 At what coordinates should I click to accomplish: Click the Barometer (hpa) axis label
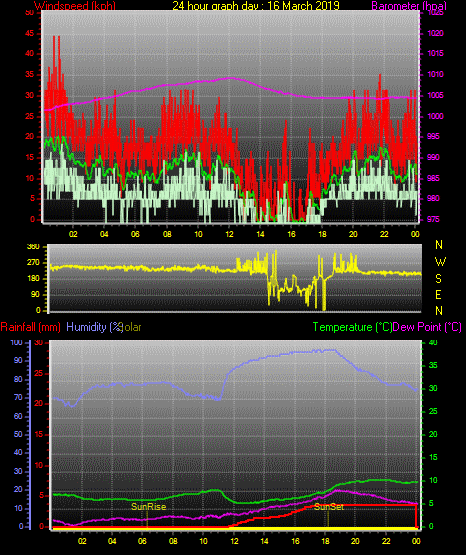(x=409, y=6)
